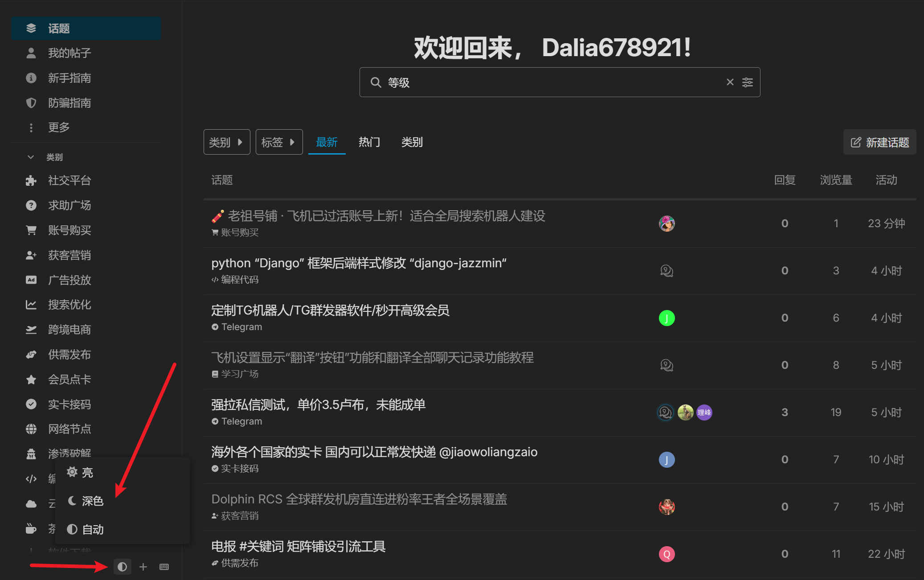Select 自动 automatic theme option

point(92,530)
